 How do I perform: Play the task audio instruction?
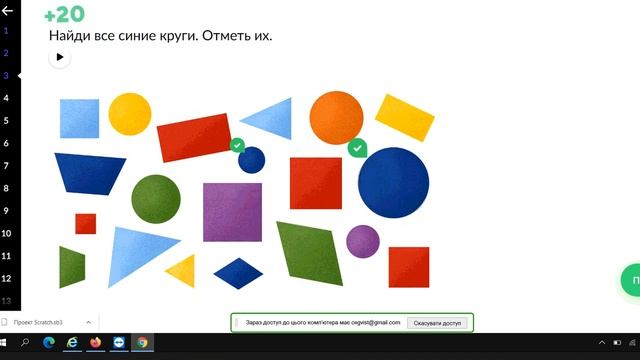click(x=60, y=57)
